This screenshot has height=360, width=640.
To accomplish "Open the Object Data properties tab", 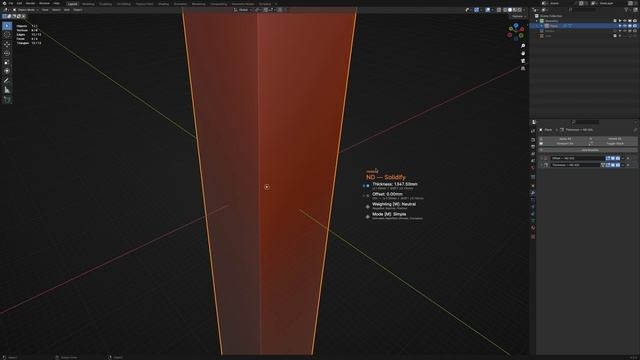I will [x=533, y=221].
